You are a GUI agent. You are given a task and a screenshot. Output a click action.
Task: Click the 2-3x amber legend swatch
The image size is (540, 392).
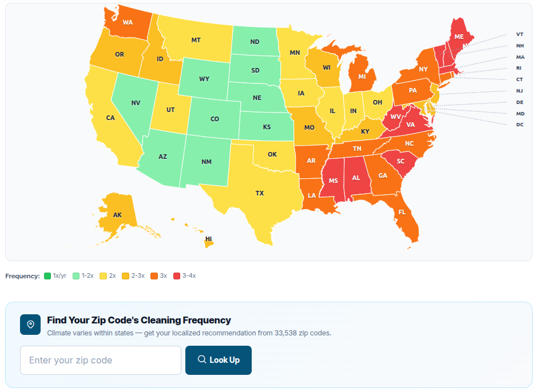coord(125,276)
